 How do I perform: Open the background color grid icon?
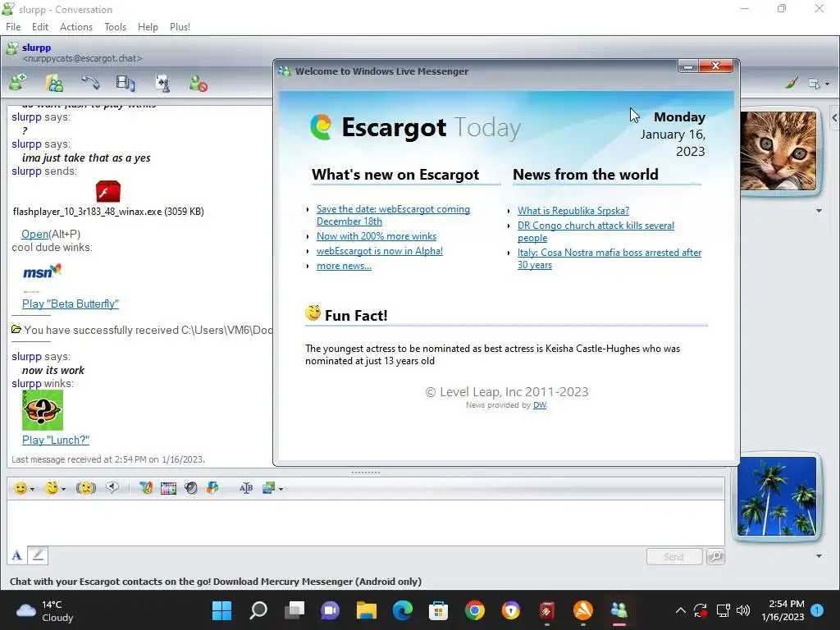pyautogui.click(x=168, y=488)
